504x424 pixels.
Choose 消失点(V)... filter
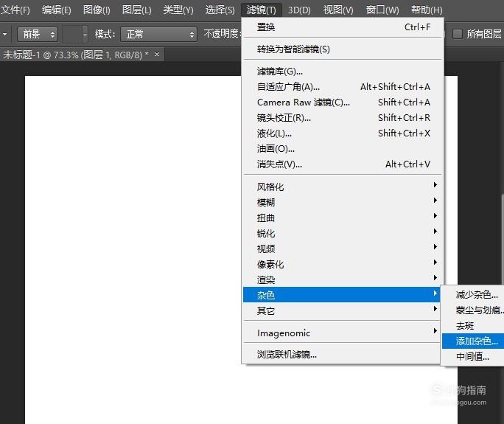(x=343, y=164)
